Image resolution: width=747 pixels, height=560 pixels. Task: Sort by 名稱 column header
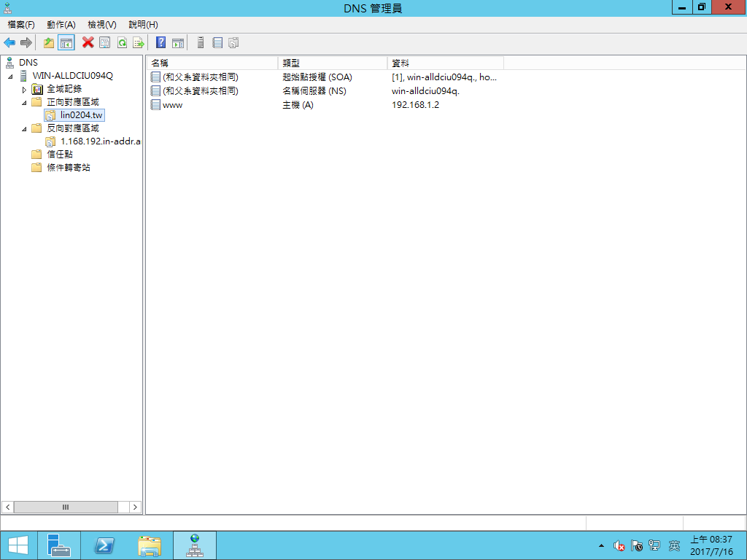[212, 63]
